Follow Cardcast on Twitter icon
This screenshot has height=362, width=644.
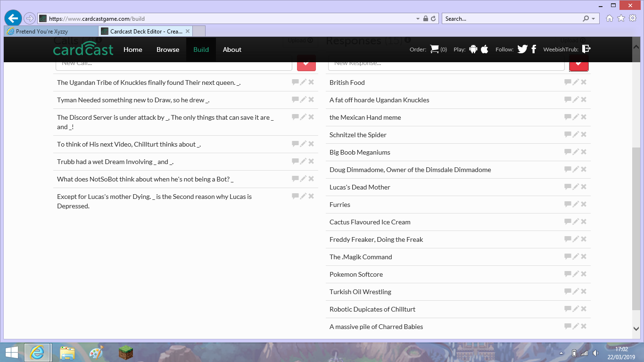[x=522, y=49]
